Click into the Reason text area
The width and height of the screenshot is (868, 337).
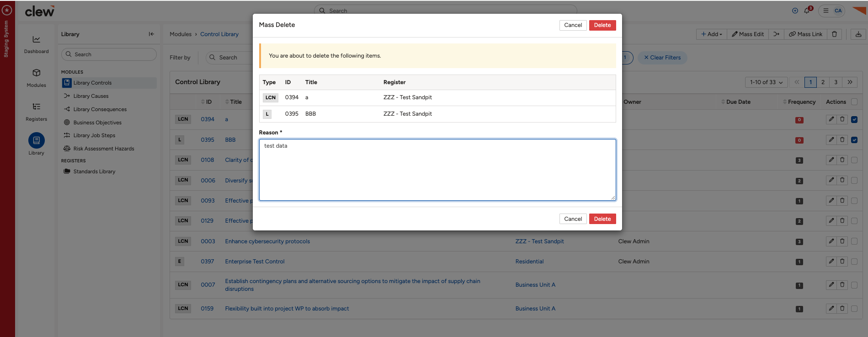pos(437,170)
